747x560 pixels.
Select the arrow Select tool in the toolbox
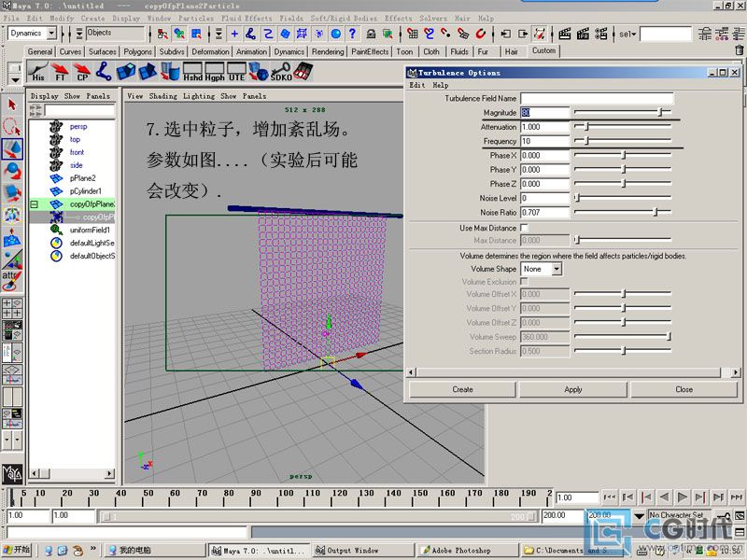[12, 105]
